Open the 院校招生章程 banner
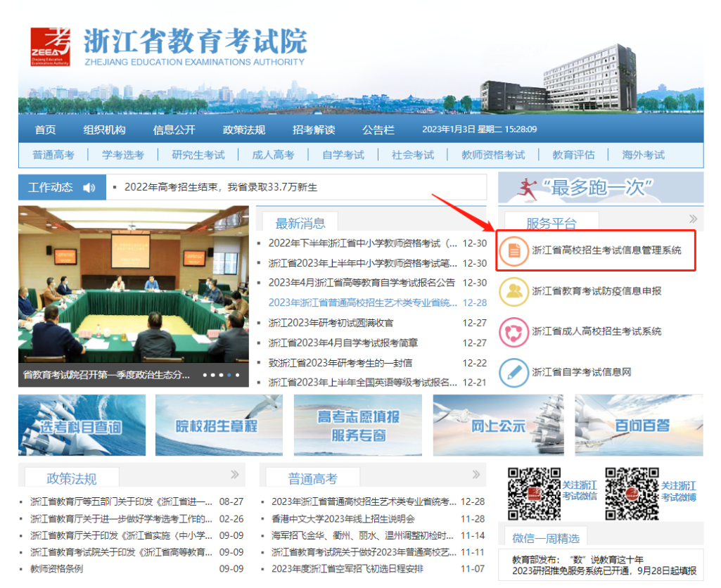721x588 pixels. click(x=219, y=426)
